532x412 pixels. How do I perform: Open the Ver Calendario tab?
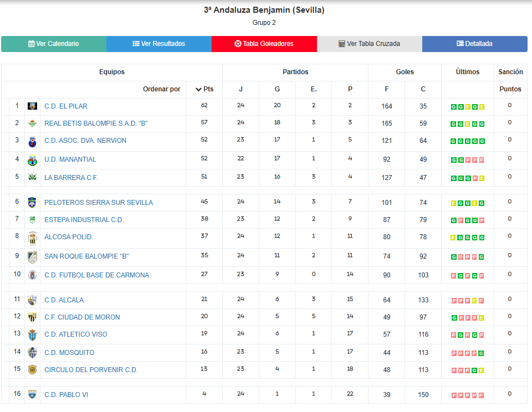coord(54,44)
